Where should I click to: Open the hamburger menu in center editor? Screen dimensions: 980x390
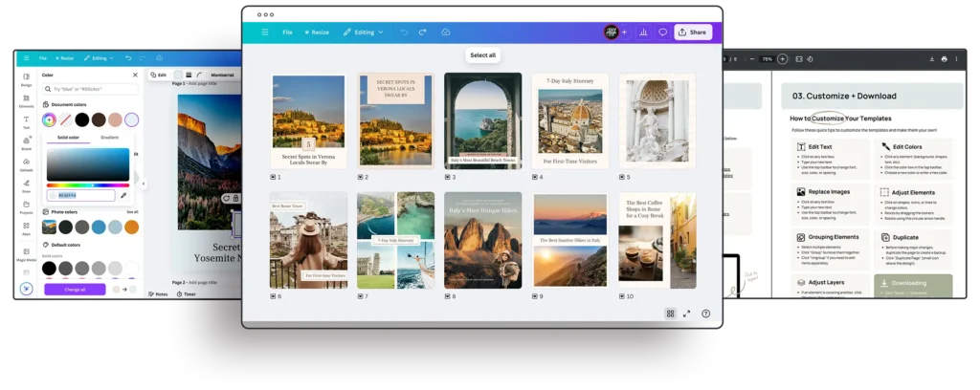262,32
